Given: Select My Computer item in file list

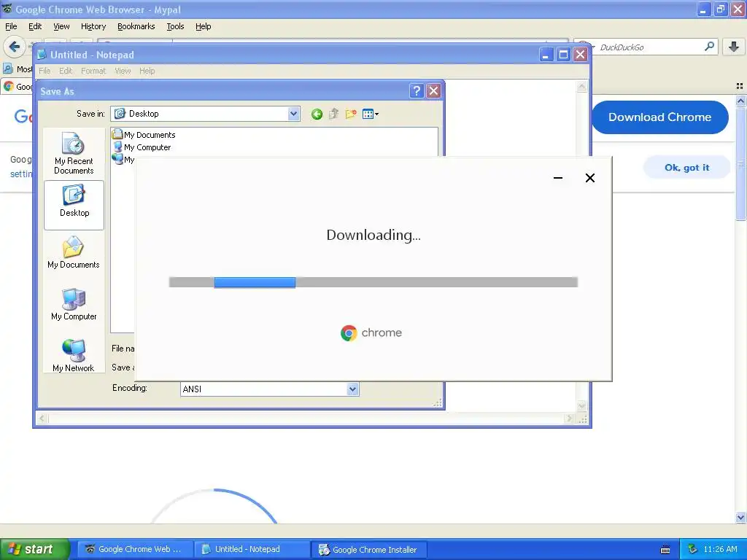Looking at the screenshot, I should [x=142, y=147].
